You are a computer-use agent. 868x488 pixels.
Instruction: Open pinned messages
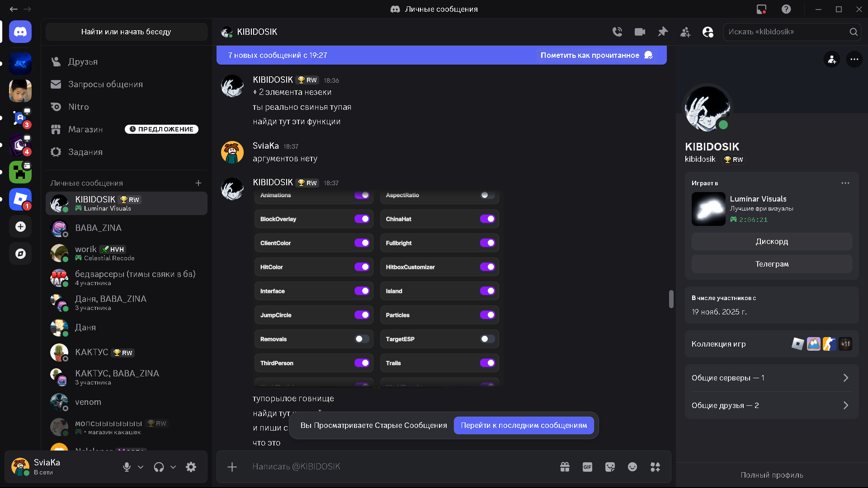coord(663,32)
